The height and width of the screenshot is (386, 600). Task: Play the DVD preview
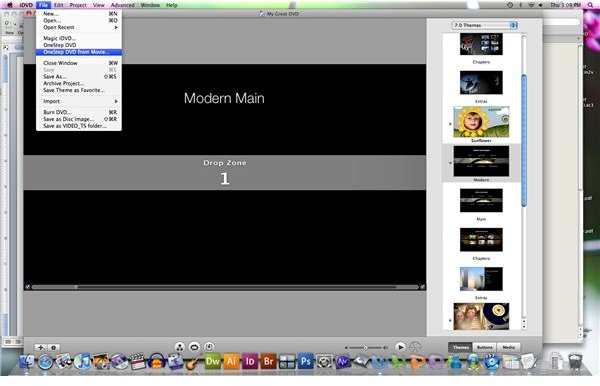coord(400,347)
